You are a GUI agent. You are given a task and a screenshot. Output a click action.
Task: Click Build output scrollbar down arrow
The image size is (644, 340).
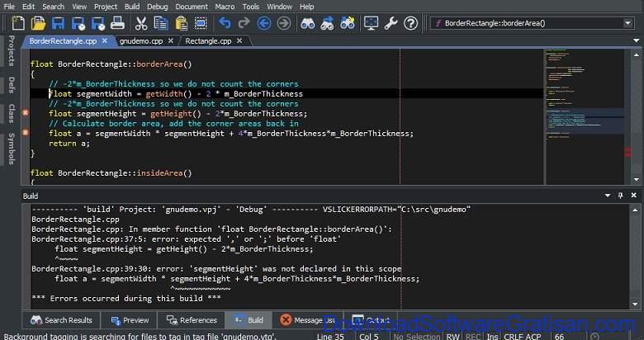637,305
